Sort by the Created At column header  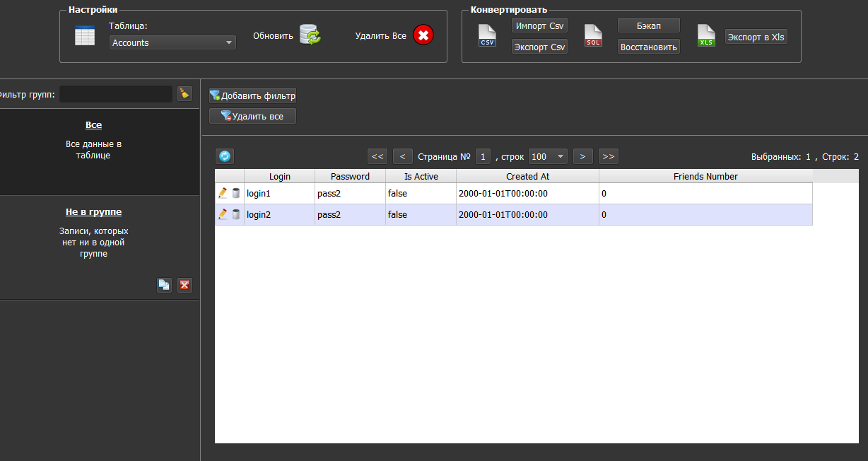[x=527, y=176]
